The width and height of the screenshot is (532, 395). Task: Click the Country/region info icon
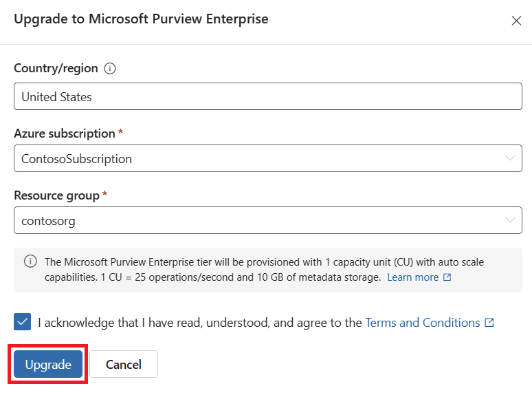coord(109,68)
